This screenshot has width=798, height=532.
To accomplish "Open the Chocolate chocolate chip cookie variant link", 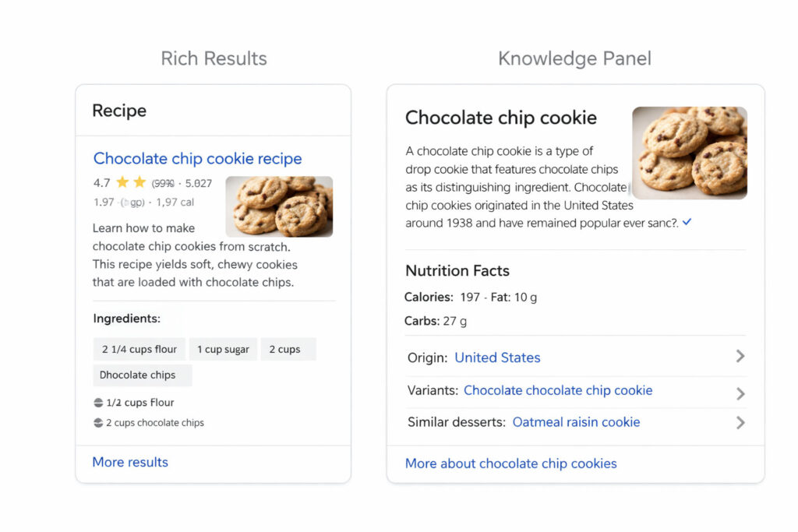I will coord(558,391).
